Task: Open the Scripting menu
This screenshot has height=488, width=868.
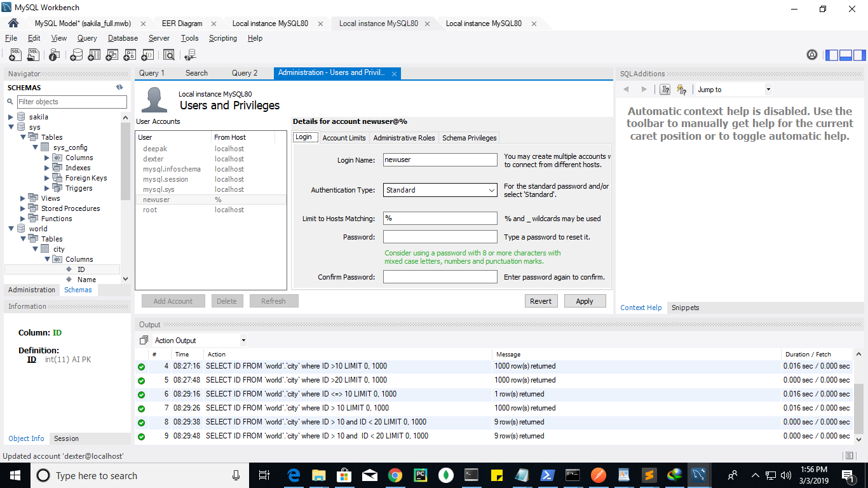Action: tap(223, 38)
